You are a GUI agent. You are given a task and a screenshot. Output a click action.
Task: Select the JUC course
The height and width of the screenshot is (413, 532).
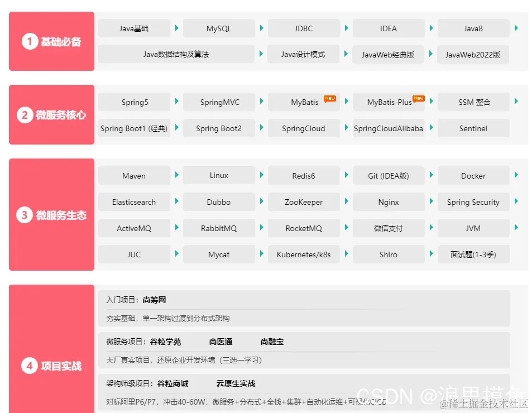point(134,254)
